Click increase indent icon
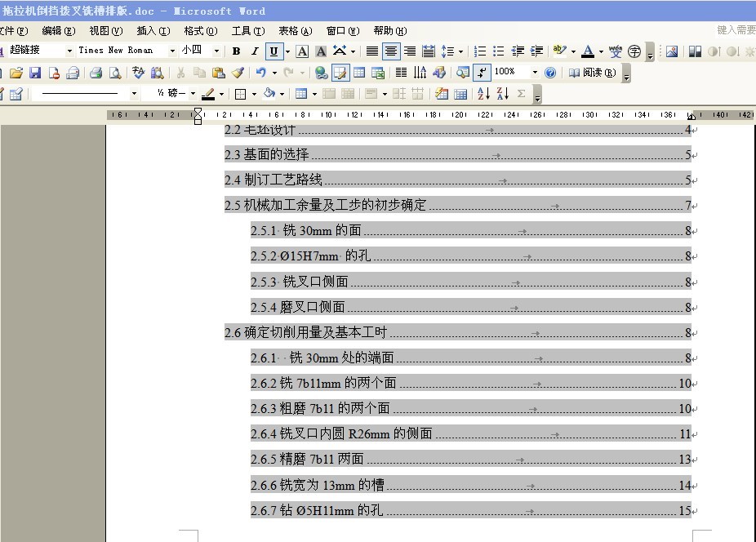Image resolution: width=756 pixels, height=542 pixels. [x=536, y=51]
